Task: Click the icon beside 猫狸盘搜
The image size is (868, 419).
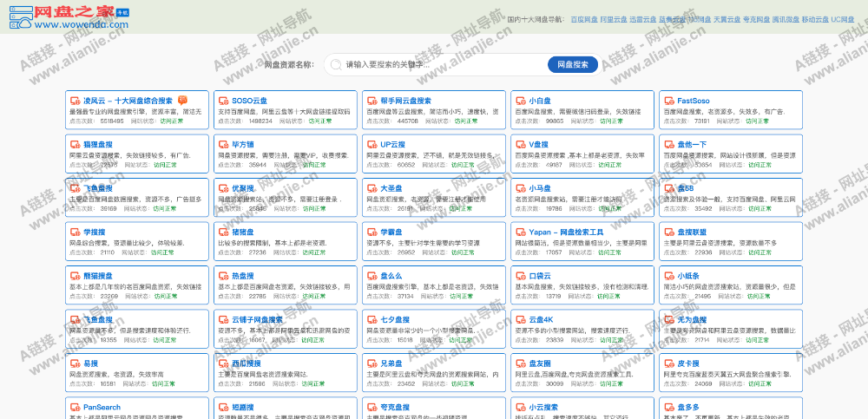Action: click(76, 145)
